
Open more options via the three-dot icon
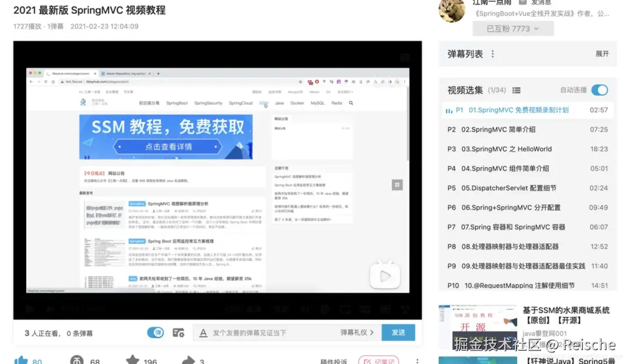[417, 360]
